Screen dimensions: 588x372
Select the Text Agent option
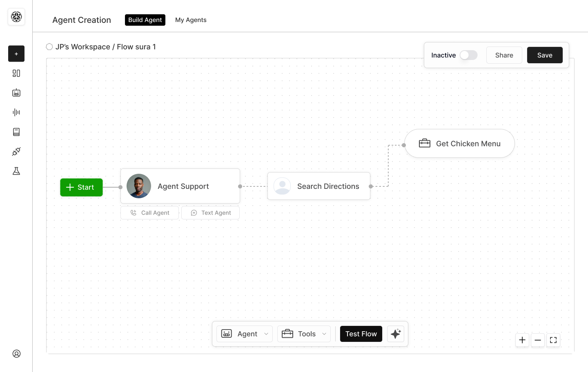pyautogui.click(x=210, y=213)
